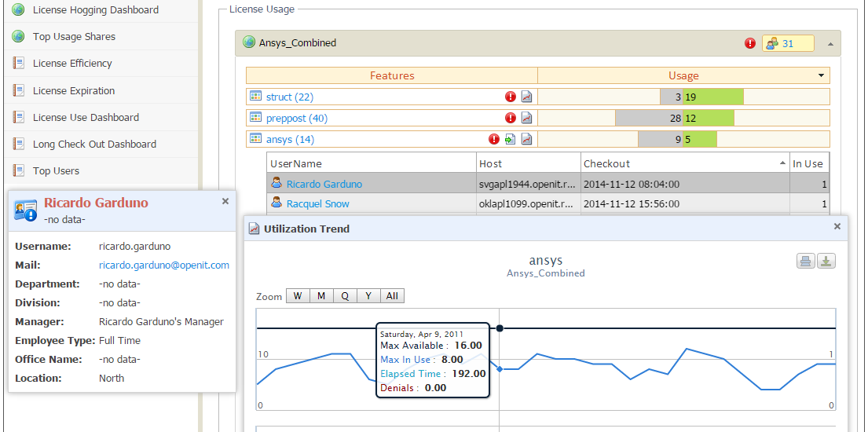
Task: Open the Usage column dropdown arrow
Action: [821, 76]
